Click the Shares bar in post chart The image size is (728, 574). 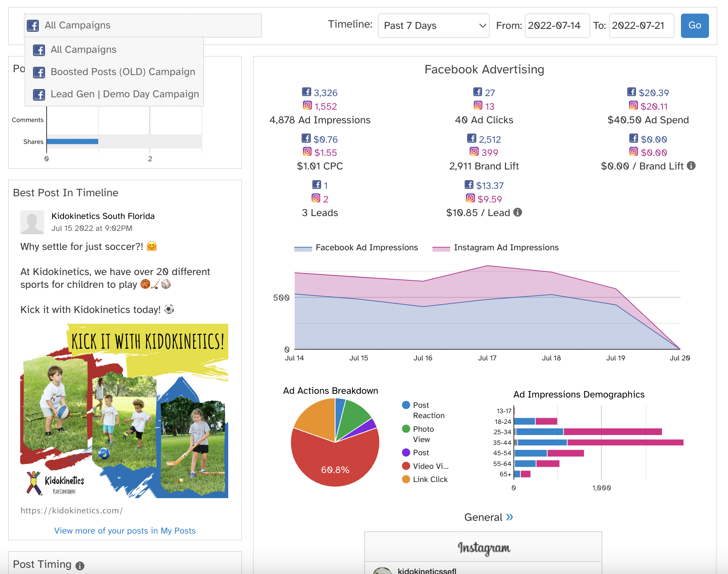click(x=73, y=141)
